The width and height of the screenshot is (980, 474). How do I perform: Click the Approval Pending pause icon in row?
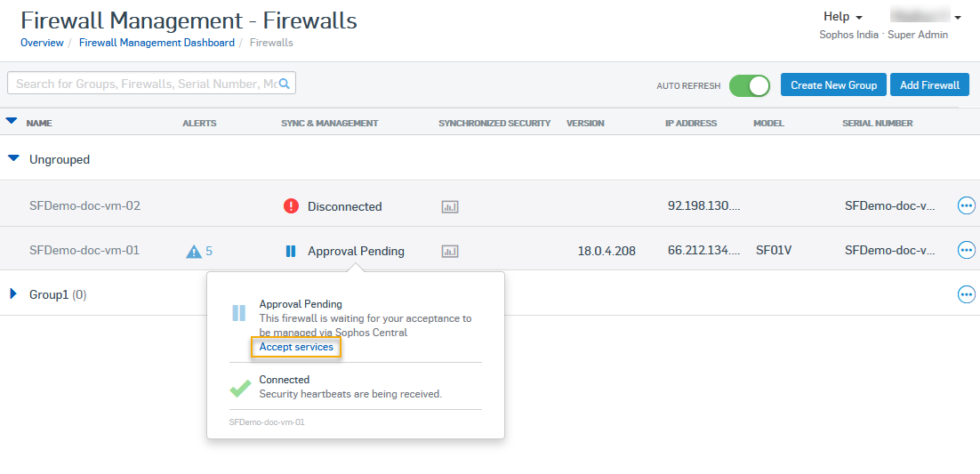[x=291, y=252]
